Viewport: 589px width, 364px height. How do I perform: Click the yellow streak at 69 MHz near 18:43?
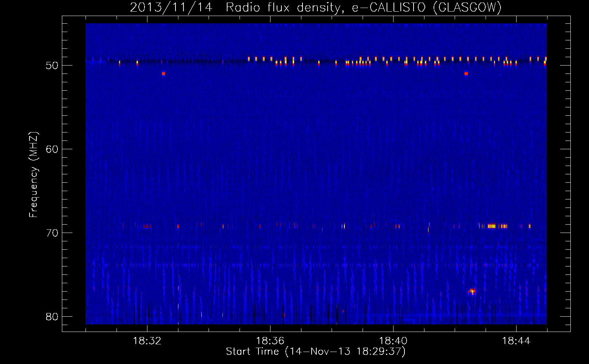(492, 226)
